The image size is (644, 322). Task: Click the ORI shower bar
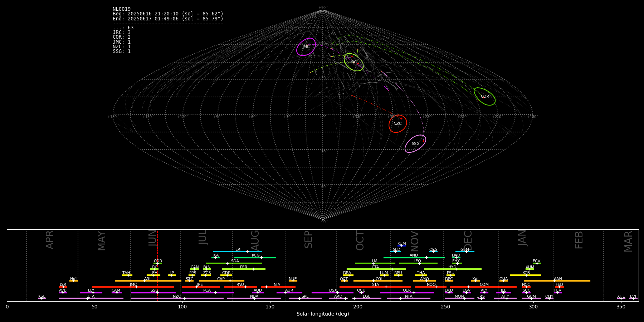(x=378, y=281)
